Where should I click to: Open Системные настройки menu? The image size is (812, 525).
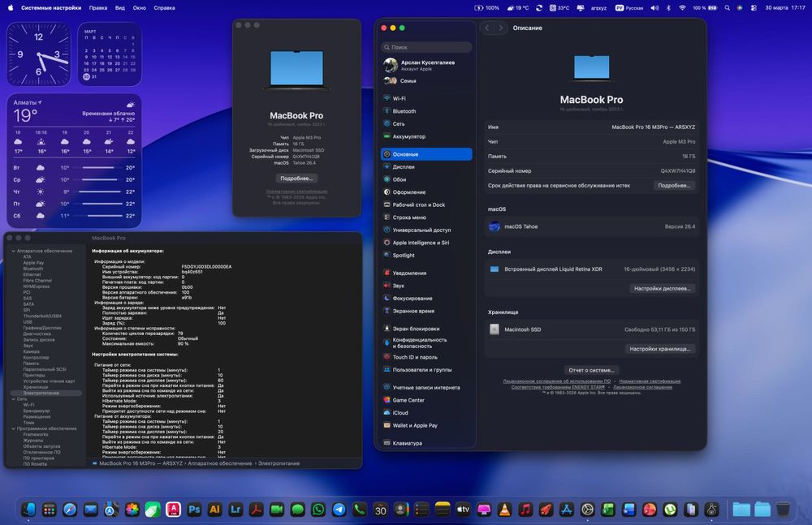pos(50,8)
